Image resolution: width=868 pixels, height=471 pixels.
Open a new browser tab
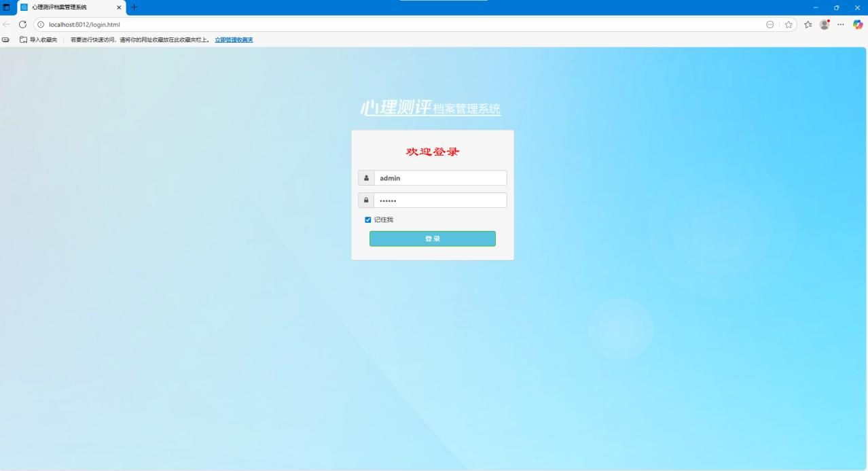(134, 7)
